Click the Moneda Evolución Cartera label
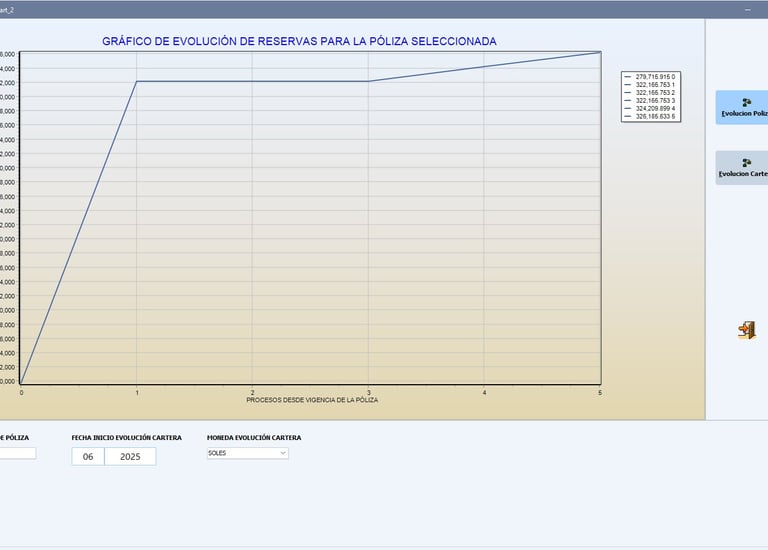 (254, 438)
